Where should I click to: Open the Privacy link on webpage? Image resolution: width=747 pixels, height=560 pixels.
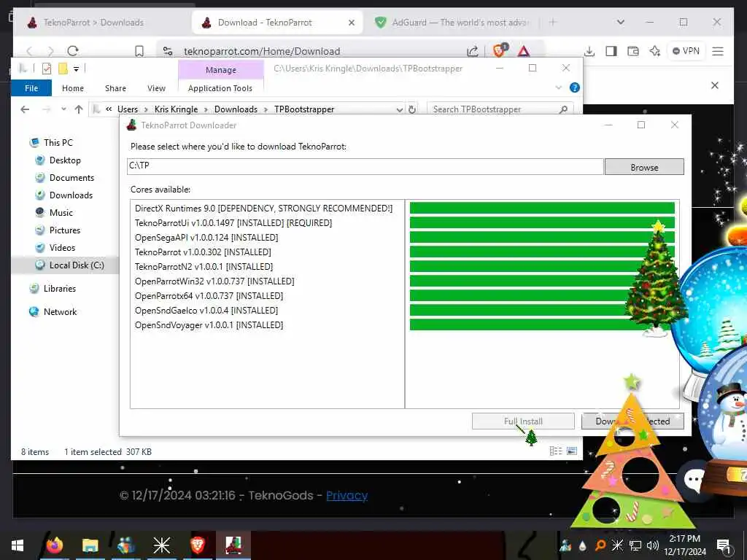click(x=347, y=495)
